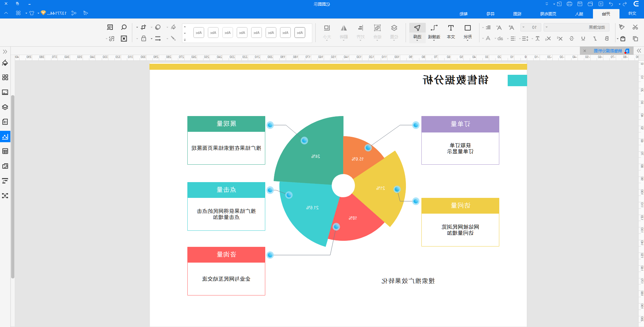Open the layers panel in the sidebar

coord(5,107)
